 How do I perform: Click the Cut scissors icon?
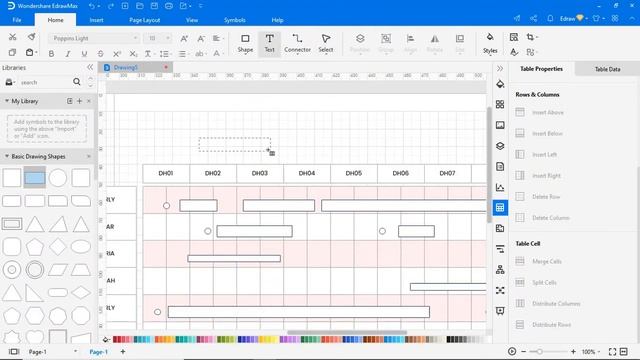click(13, 37)
